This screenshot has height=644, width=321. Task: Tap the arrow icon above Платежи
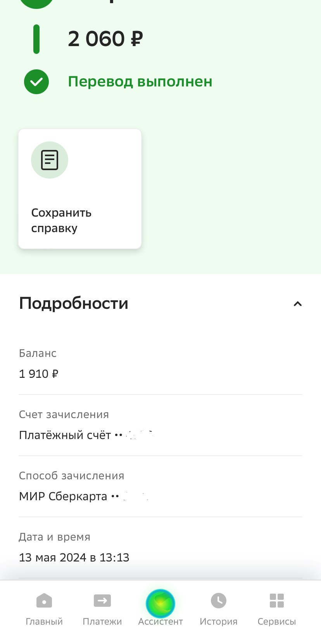pos(102,601)
